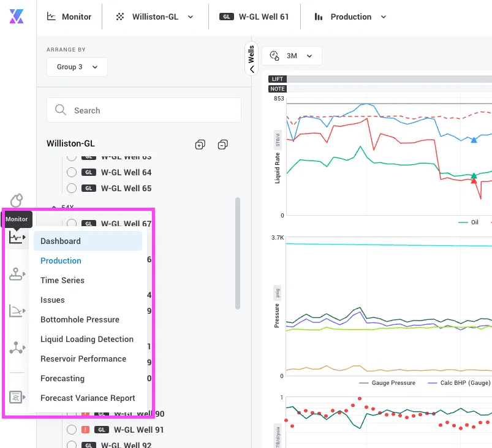Click the Monitor label in header
The height and width of the screenshot is (448, 492).
click(77, 17)
